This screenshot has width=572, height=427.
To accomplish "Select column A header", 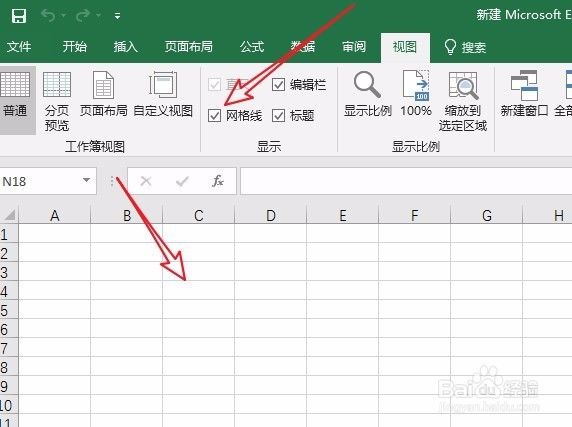I will tap(55, 215).
